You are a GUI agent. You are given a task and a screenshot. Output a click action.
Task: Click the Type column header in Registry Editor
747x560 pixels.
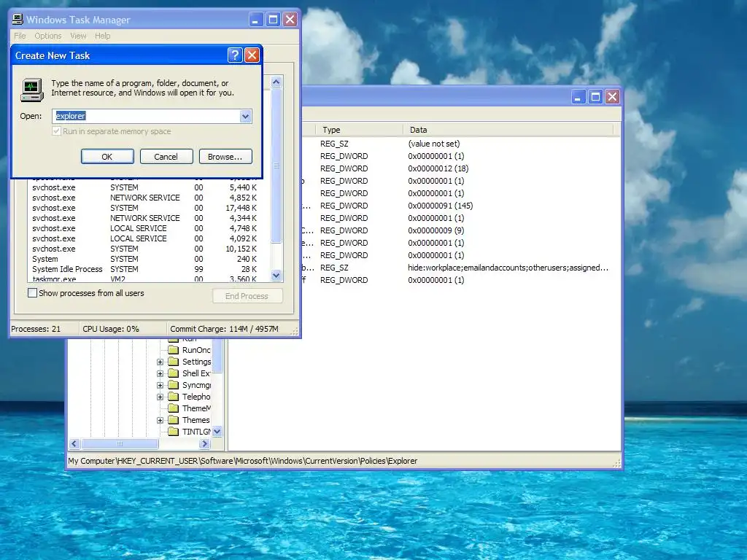tap(359, 130)
